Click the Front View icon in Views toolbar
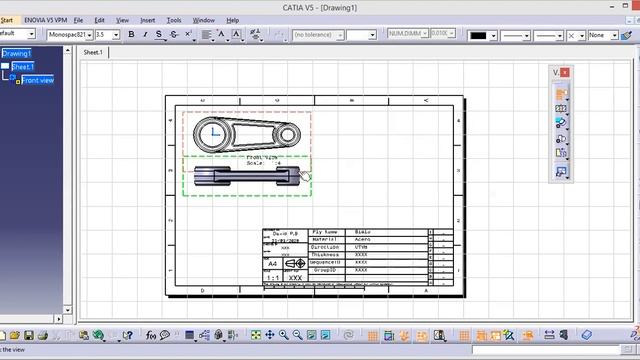The image size is (640, 360). tap(561, 94)
